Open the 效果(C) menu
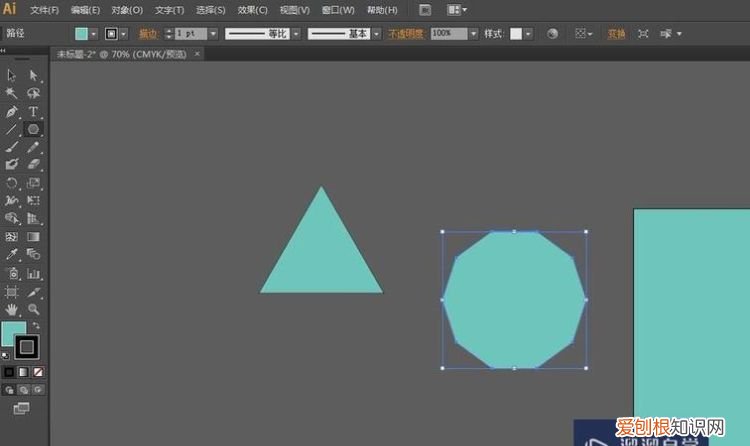 [252, 9]
